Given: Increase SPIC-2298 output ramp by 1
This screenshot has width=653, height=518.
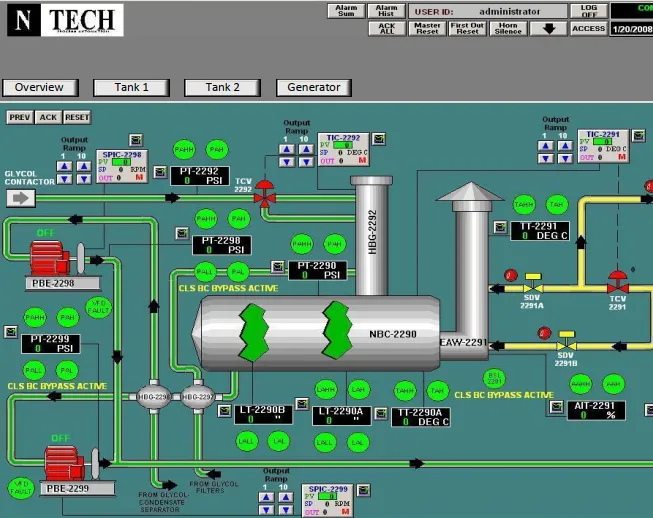Looking at the screenshot, I should 63,166.
